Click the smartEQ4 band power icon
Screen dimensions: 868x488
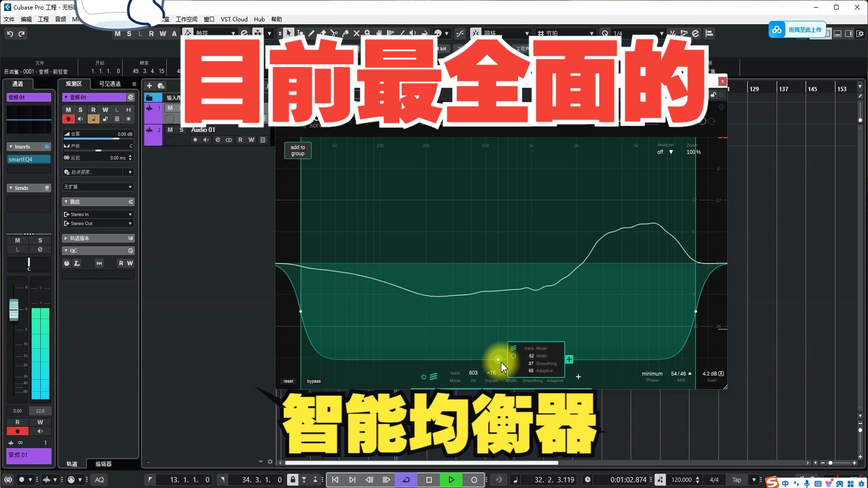tap(424, 377)
